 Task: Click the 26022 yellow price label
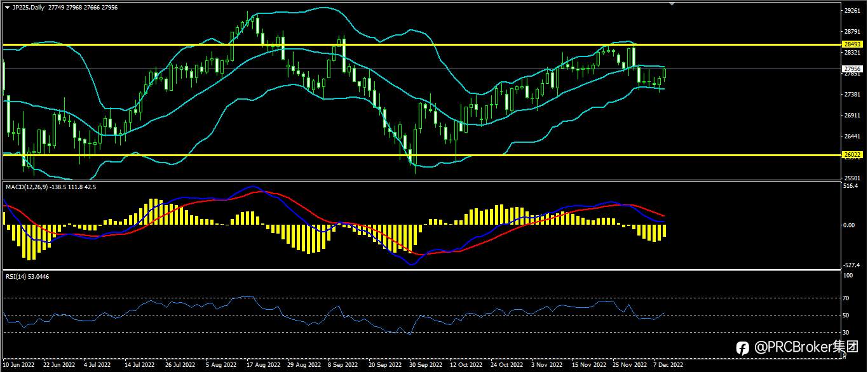pyautogui.click(x=851, y=154)
